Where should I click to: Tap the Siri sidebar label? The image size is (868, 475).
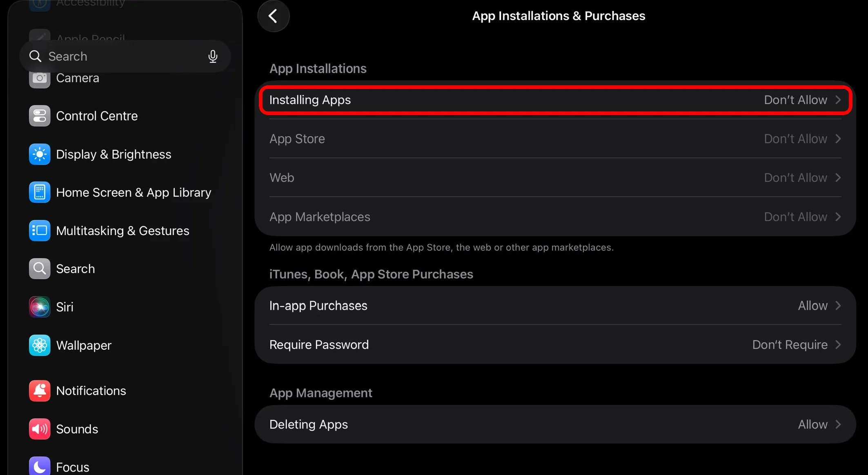(x=65, y=307)
